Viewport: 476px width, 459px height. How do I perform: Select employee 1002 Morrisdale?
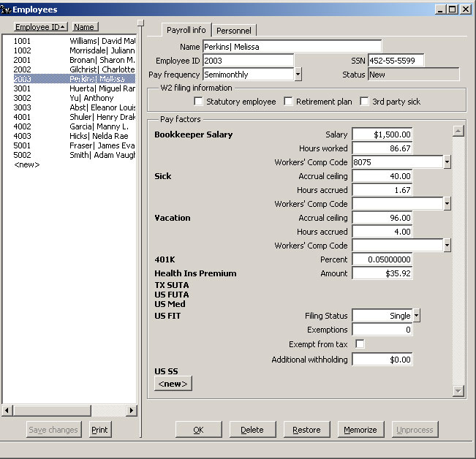pyautogui.click(x=74, y=50)
